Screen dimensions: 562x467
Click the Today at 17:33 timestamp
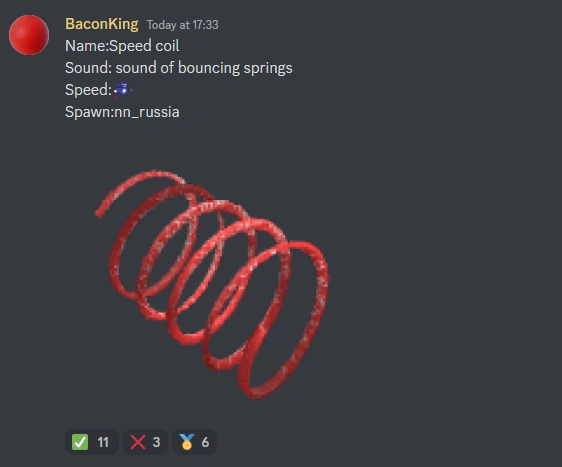182,25
